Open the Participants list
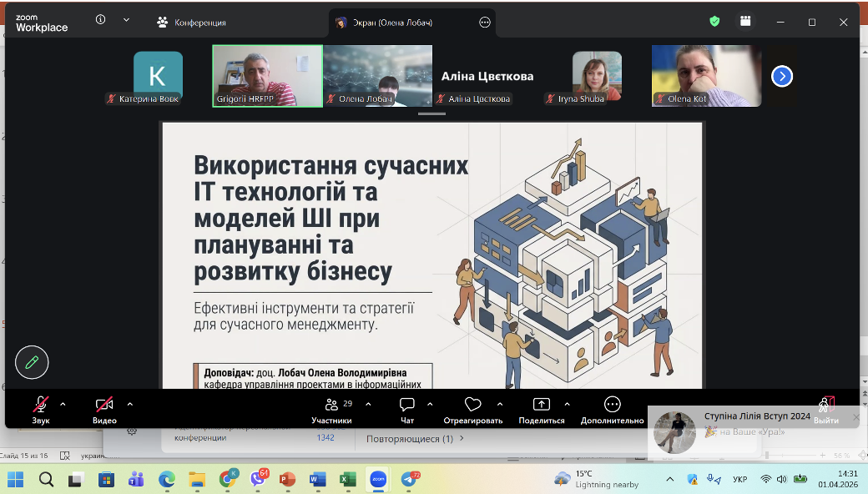The image size is (868, 494). pos(331,405)
